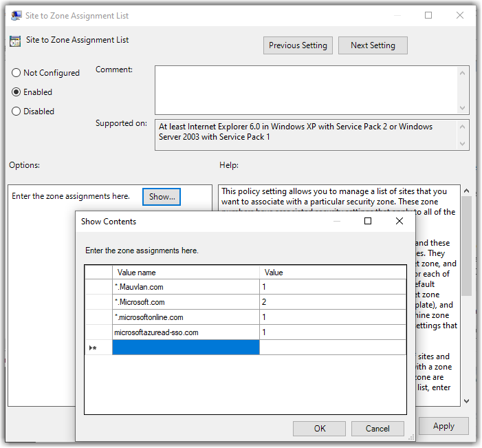Click the value 2 for *.Microsoft.com
The height and width of the screenshot is (448, 482).
(x=333, y=302)
